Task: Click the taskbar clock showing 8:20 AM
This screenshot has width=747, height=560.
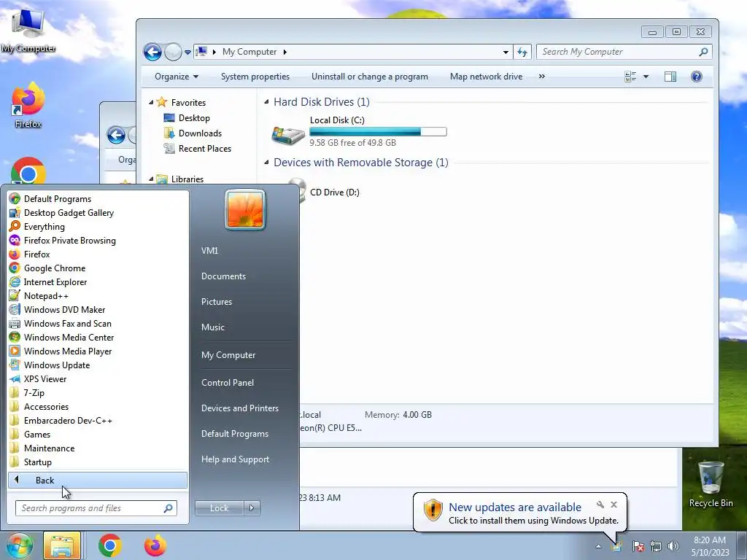Action: pos(710,546)
